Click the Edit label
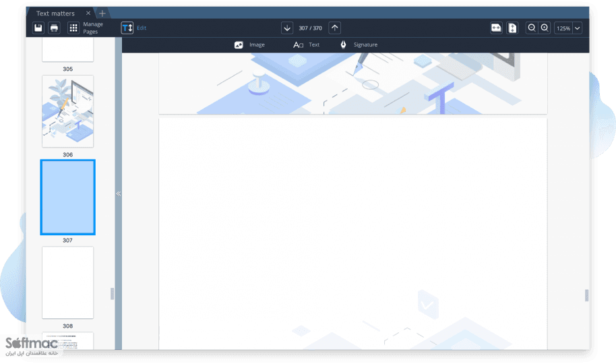The image size is (616, 364). tap(142, 28)
